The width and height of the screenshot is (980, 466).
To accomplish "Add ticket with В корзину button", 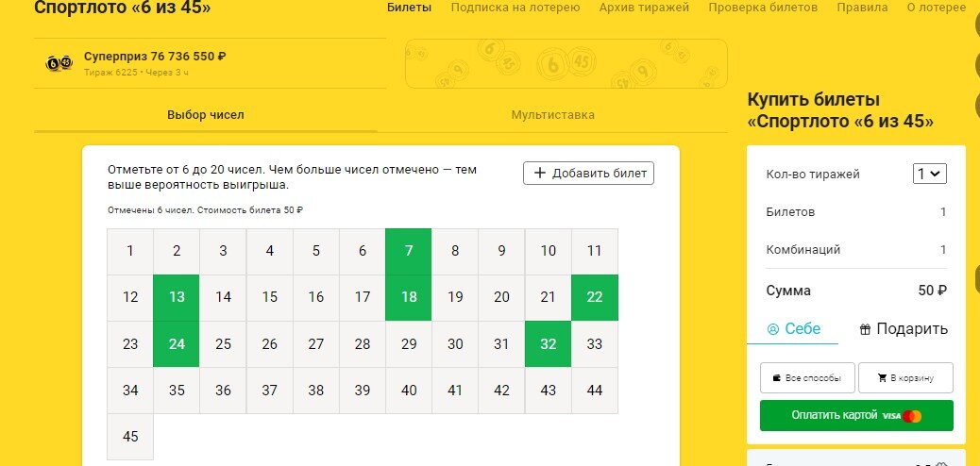I will coord(905,378).
